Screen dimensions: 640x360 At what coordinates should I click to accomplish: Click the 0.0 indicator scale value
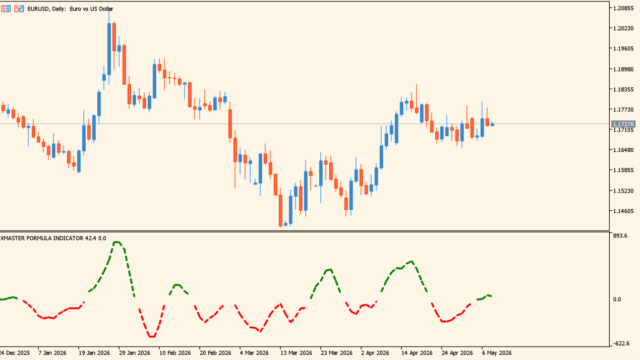(x=617, y=299)
